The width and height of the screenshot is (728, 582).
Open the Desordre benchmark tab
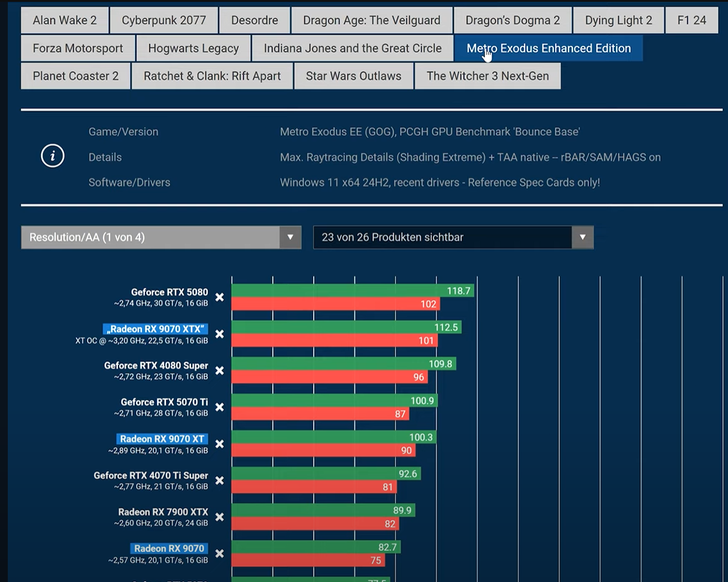[x=254, y=20]
